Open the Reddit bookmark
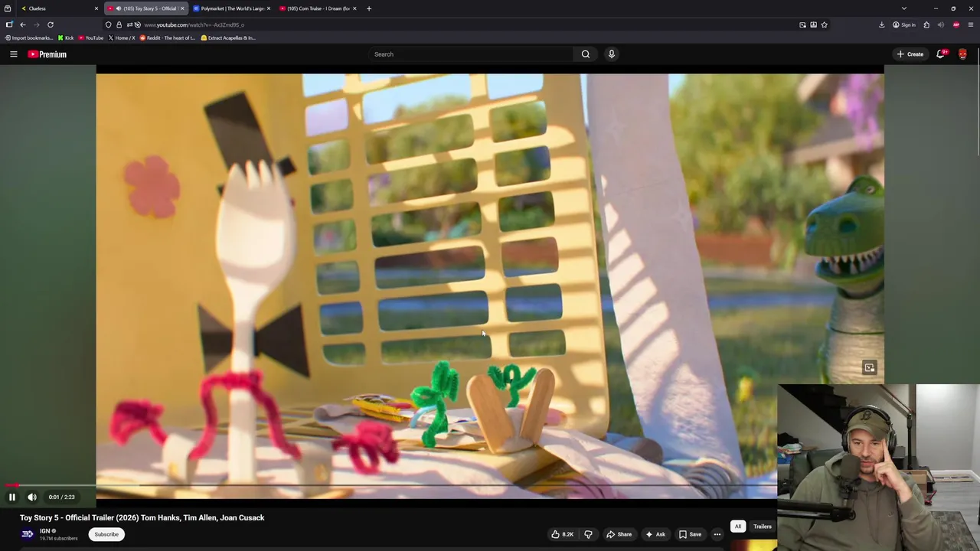The height and width of the screenshot is (551, 980). click(x=168, y=37)
